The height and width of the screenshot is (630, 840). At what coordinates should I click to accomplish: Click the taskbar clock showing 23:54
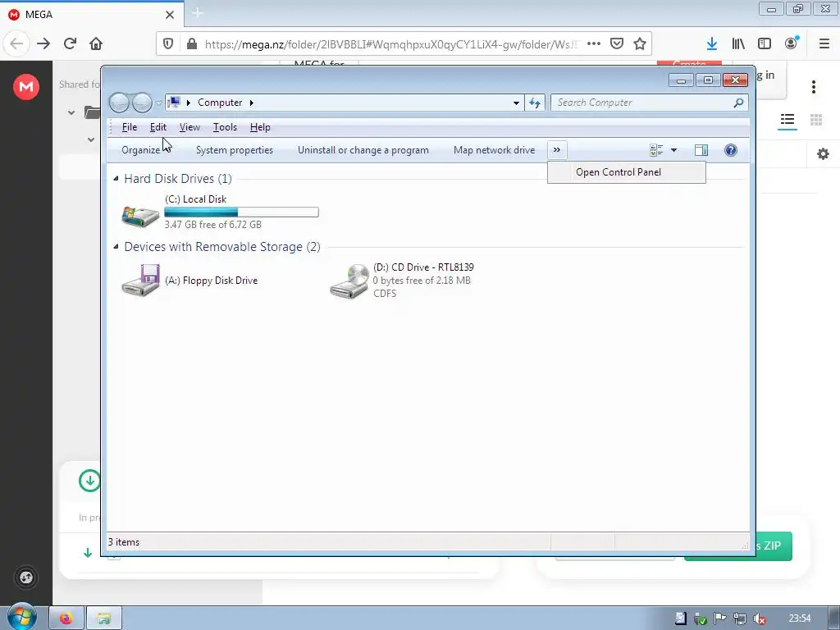click(x=800, y=619)
